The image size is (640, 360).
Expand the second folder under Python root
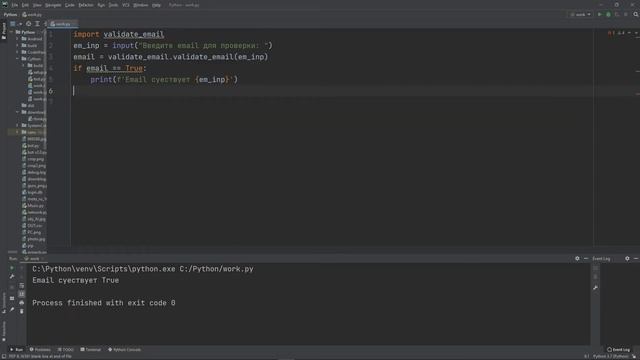tap(18, 46)
